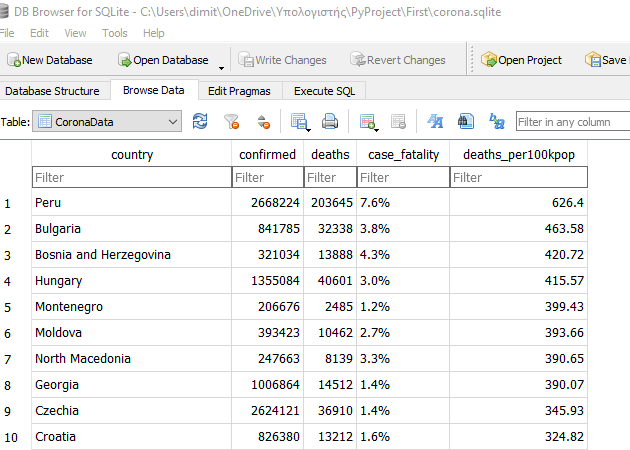Open the CoronaData table dropdown
Image resolution: width=630 pixels, height=450 pixels.
pos(107,122)
